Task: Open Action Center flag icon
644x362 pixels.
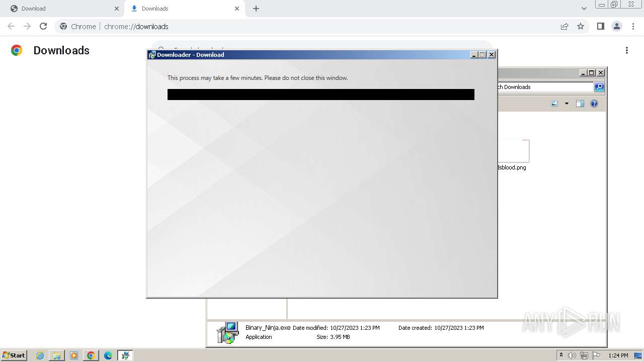Action: (x=596, y=355)
